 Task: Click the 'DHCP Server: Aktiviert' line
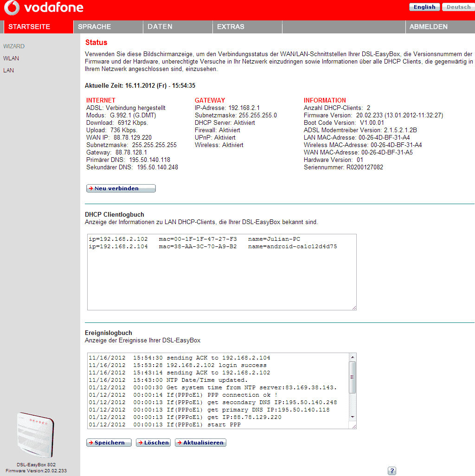[x=225, y=122]
